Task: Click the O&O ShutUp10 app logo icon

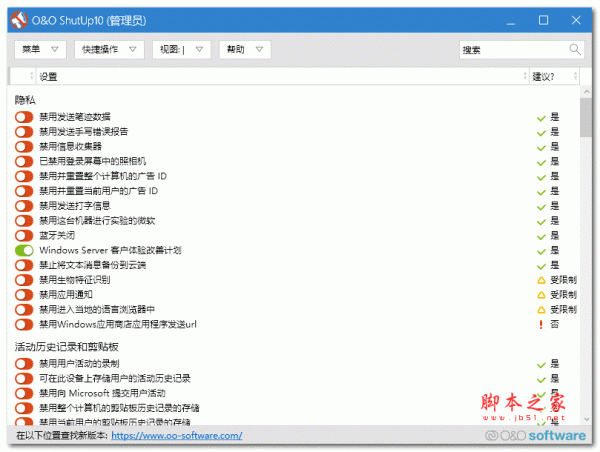Action: pyautogui.click(x=19, y=20)
